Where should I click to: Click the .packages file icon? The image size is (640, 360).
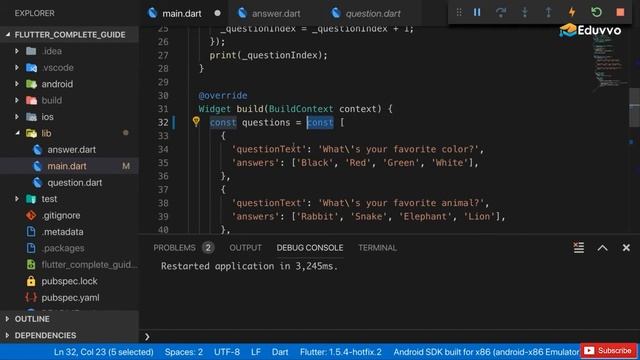(x=31, y=248)
